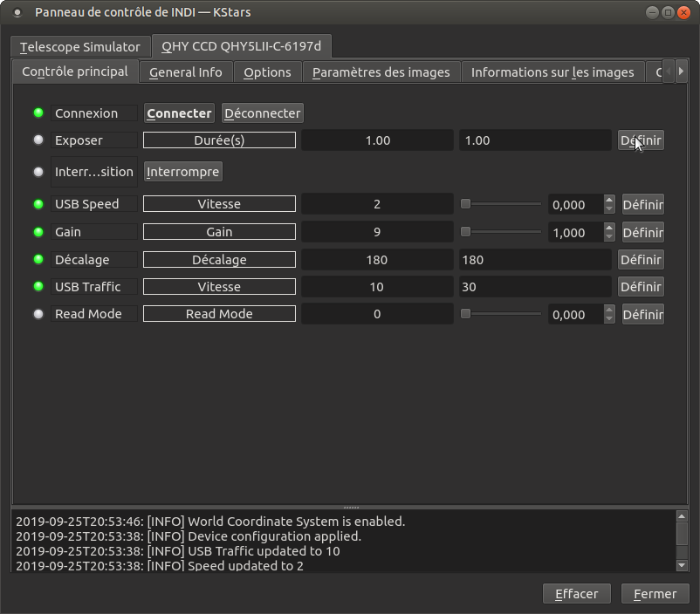This screenshot has width=700, height=614.
Task: Click the USB Speed slider handle
Action: click(x=465, y=204)
